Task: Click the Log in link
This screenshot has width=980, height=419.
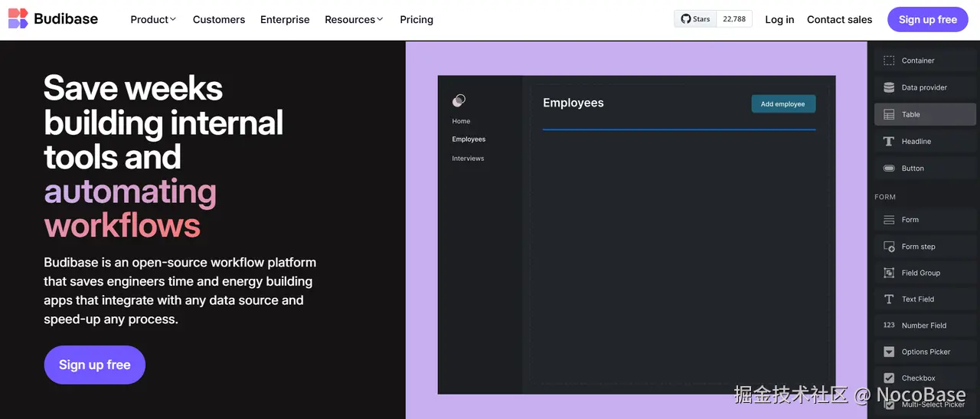Action: coord(779,20)
